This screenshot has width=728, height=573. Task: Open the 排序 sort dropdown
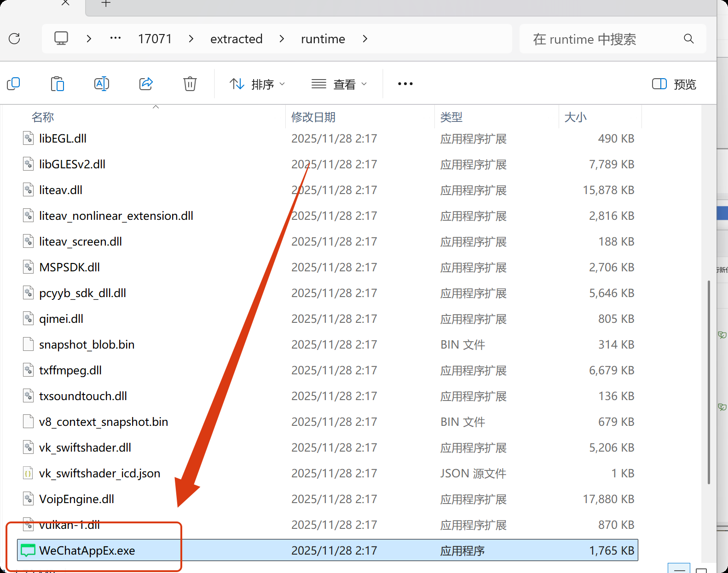(257, 84)
